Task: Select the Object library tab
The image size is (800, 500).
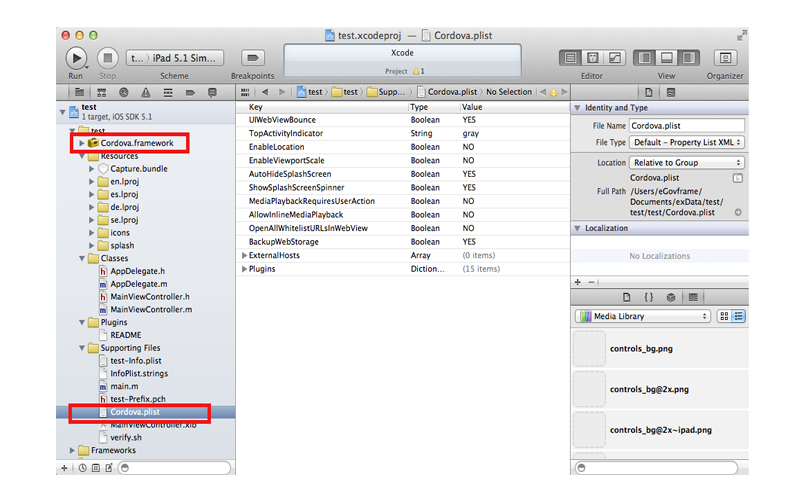Action: tap(671, 297)
